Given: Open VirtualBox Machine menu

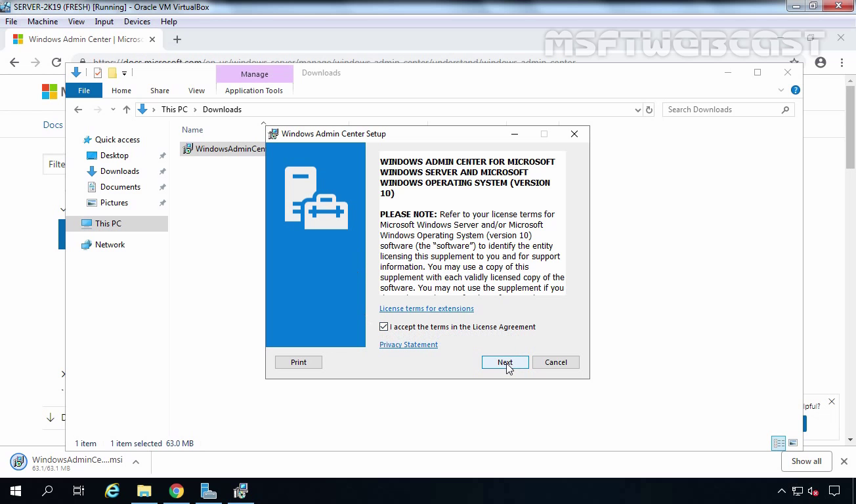Looking at the screenshot, I should click(x=43, y=22).
